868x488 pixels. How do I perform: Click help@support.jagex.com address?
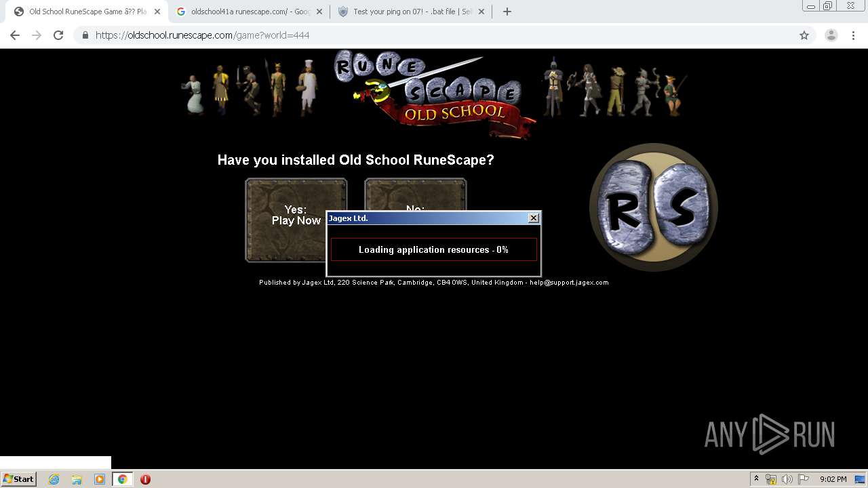coord(569,283)
